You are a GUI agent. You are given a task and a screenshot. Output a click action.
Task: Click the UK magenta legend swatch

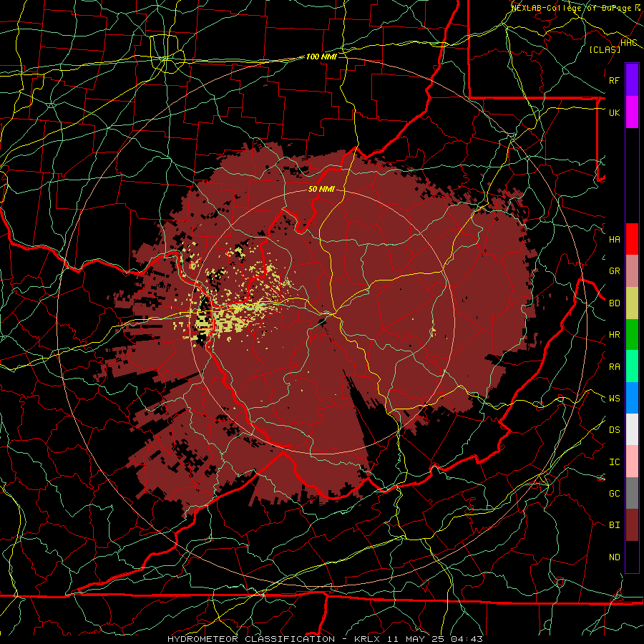(632, 112)
